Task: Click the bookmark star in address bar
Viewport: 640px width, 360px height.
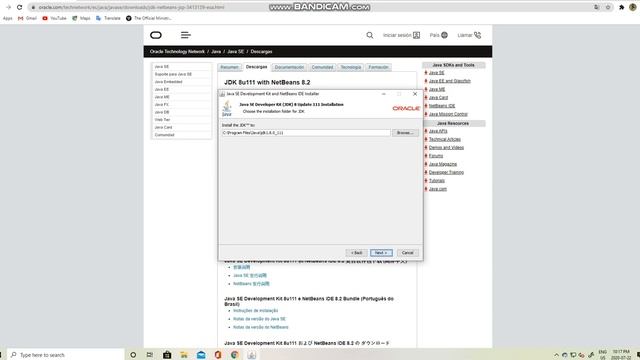Action: [x=608, y=7]
